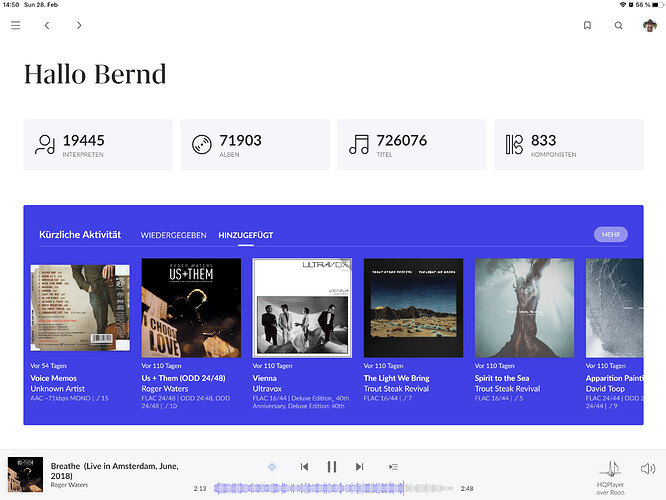Open the HQPlayer over Roon zone selector

click(x=610, y=478)
